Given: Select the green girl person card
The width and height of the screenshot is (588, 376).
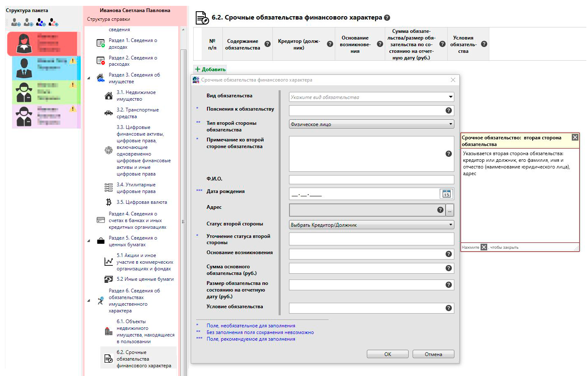Looking at the screenshot, I should pos(46,92).
